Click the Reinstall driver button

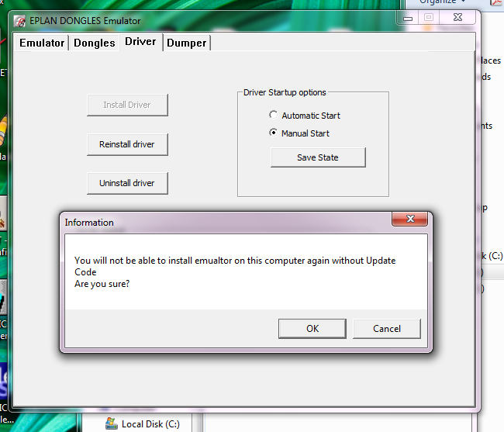pos(127,144)
